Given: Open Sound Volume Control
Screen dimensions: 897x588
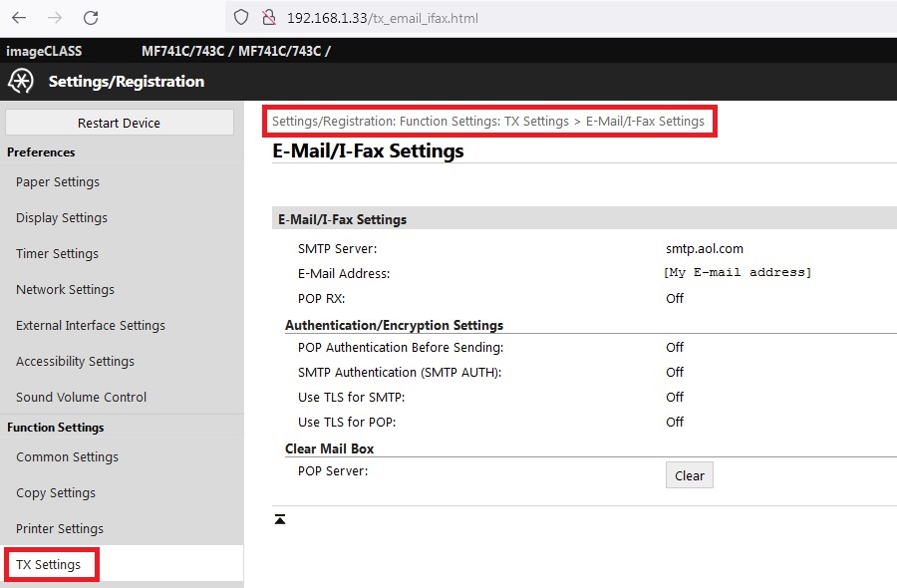Looking at the screenshot, I should (81, 398).
